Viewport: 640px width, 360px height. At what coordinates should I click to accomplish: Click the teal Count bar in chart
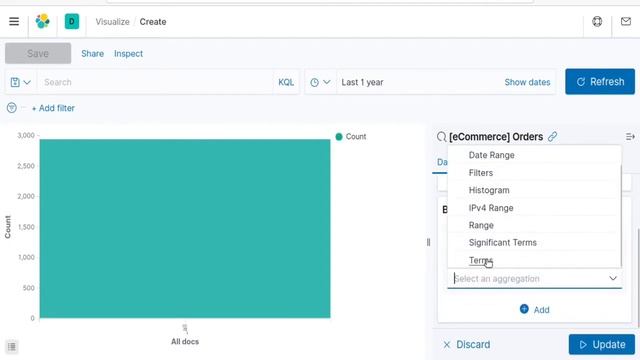185,229
